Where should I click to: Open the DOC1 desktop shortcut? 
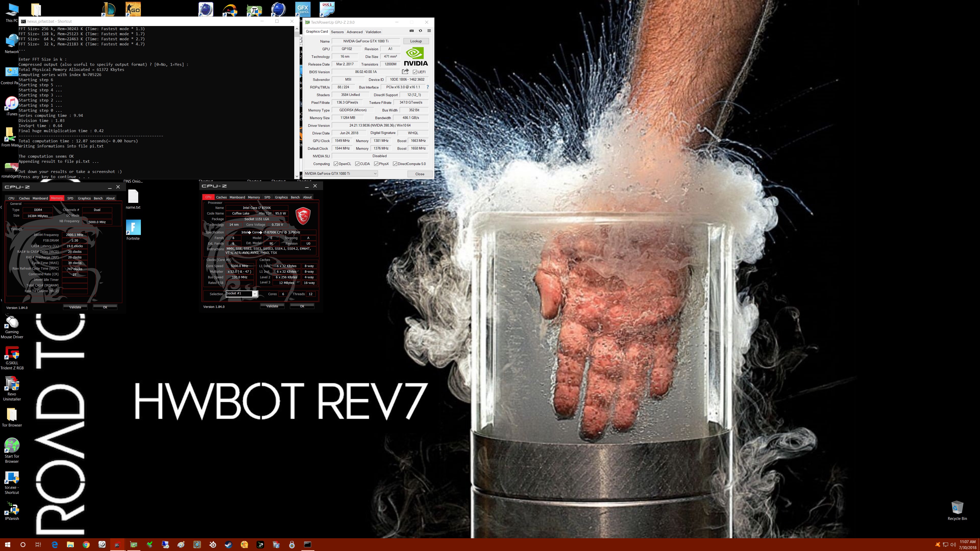pyautogui.click(x=327, y=9)
